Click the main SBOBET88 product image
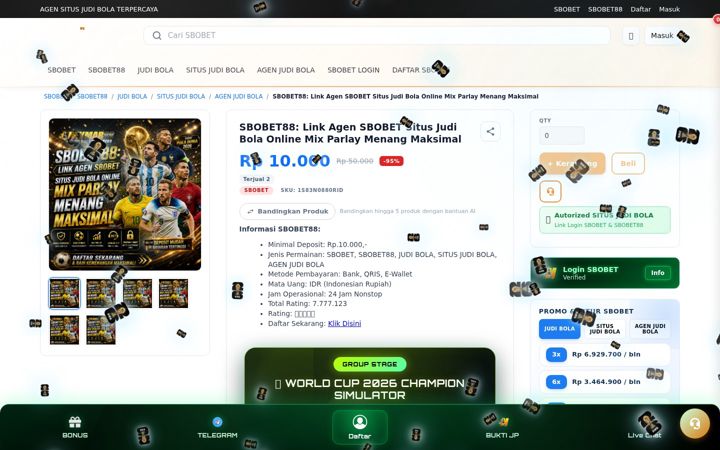Screen dimensions: 720x450 click(x=125, y=194)
